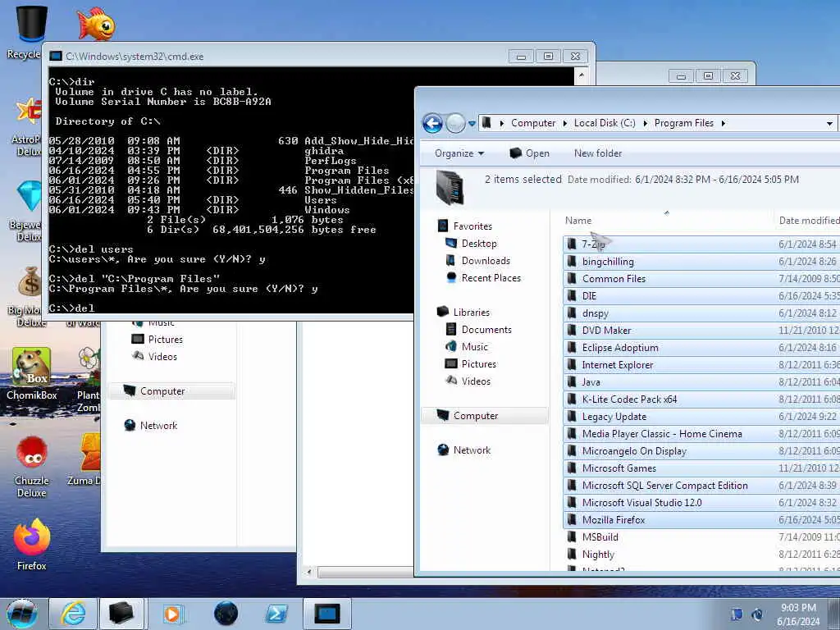Image resolution: width=840 pixels, height=630 pixels.
Task: Open the Start menu orb
Action: 22,614
